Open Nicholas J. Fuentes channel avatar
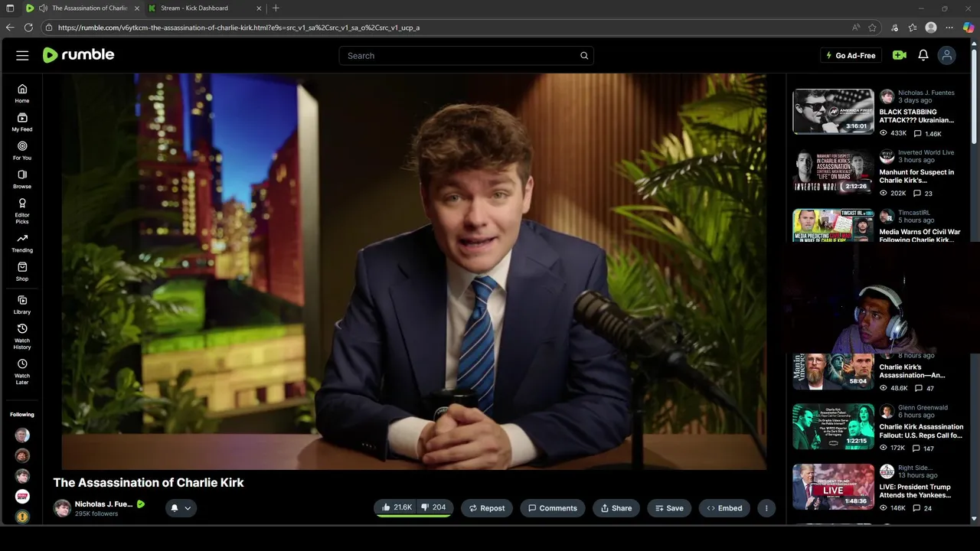This screenshot has width=980, height=551. (x=62, y=508)
